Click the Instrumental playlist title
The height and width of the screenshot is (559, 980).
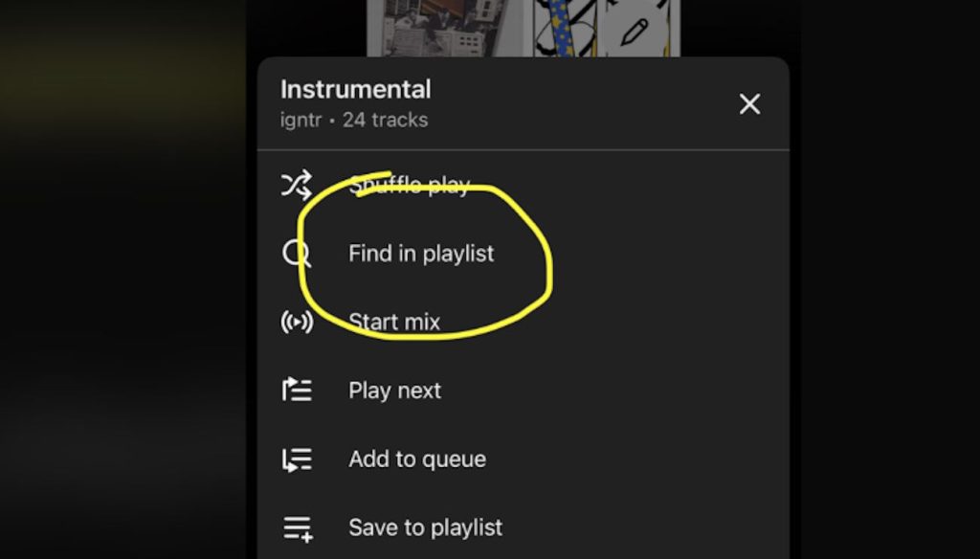[x=355, y=90]
